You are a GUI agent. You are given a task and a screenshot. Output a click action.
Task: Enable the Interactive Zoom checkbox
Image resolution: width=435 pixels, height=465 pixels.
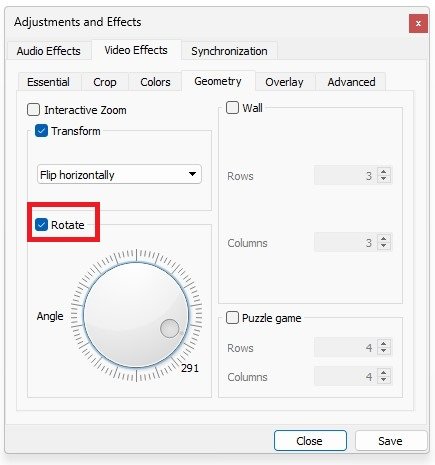coord(33,110)
